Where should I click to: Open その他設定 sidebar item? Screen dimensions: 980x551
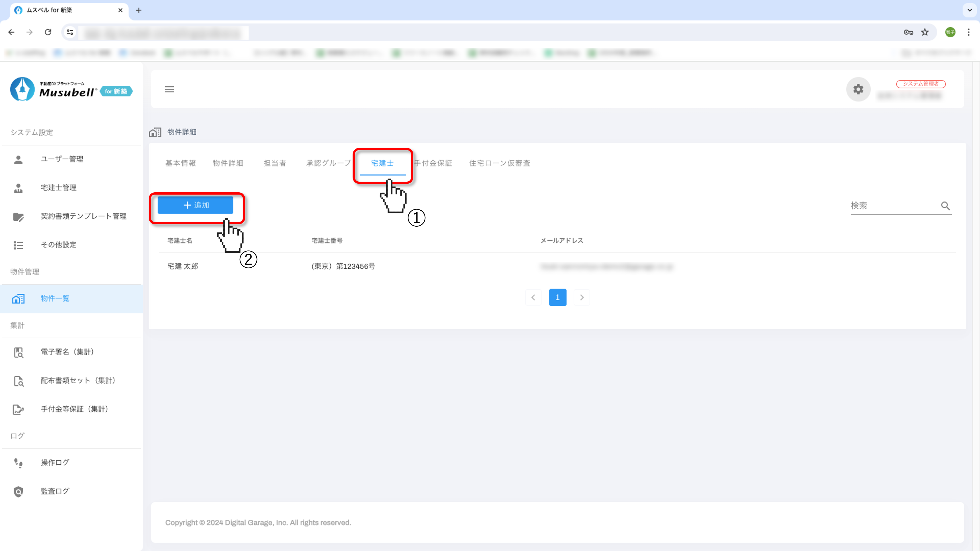(x=59, y=244)
